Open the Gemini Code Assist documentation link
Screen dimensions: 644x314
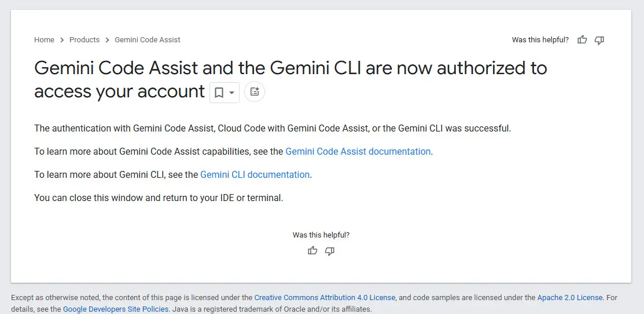(358, 151)
